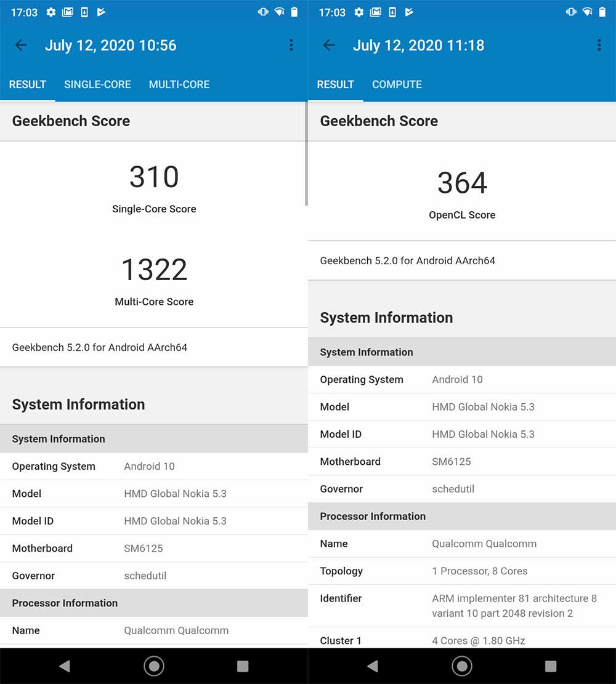Tap back arrow on July 12 11:18 screen

[329, 45]
